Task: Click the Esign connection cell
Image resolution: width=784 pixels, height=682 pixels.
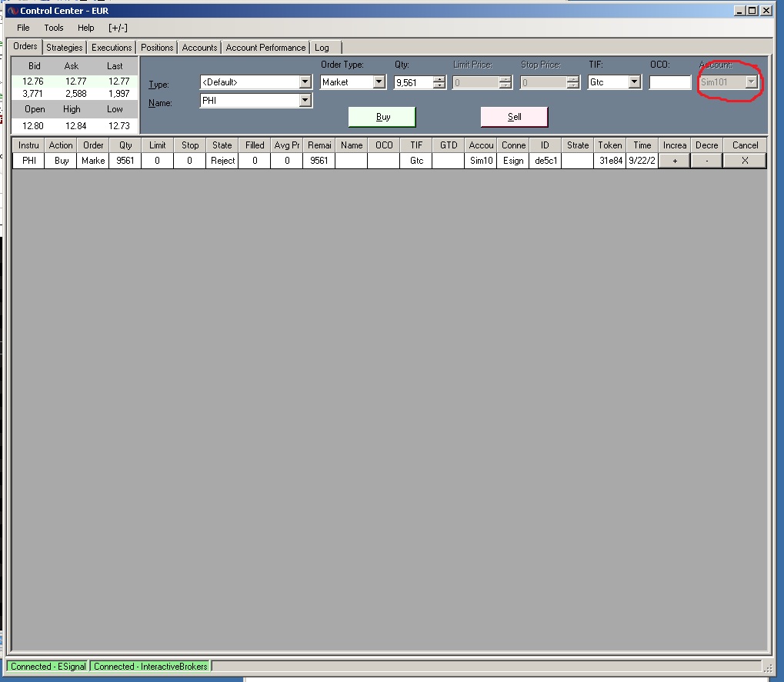Action: (513, 161)
